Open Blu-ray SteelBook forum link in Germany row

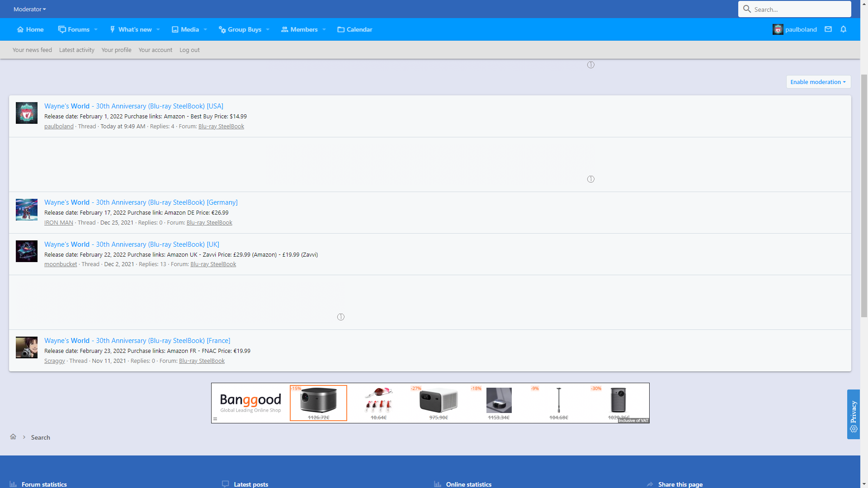point(209,223)
